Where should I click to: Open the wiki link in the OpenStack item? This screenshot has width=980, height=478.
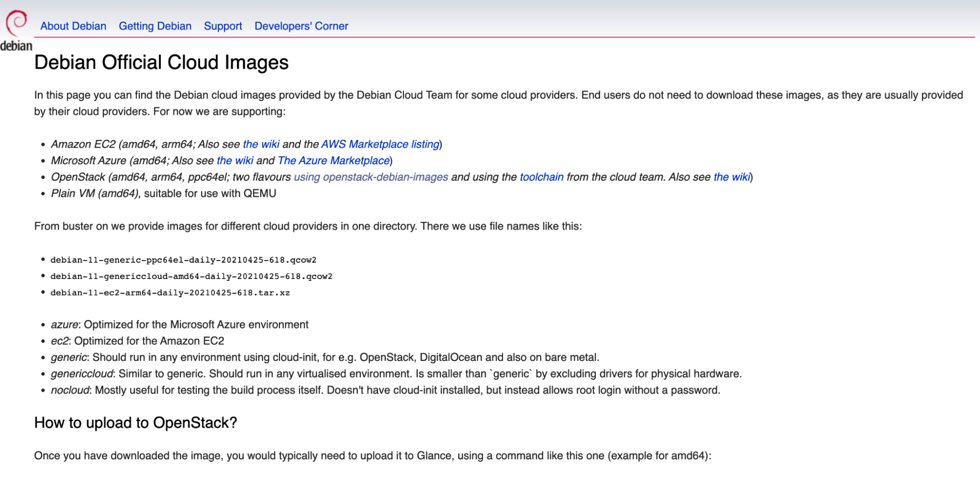[731, 177]
